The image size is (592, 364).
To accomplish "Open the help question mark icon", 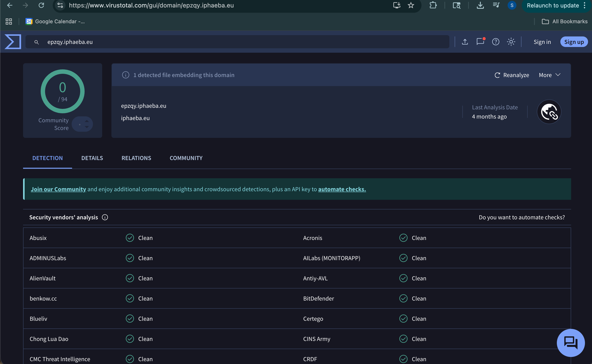I will point(495,42).
